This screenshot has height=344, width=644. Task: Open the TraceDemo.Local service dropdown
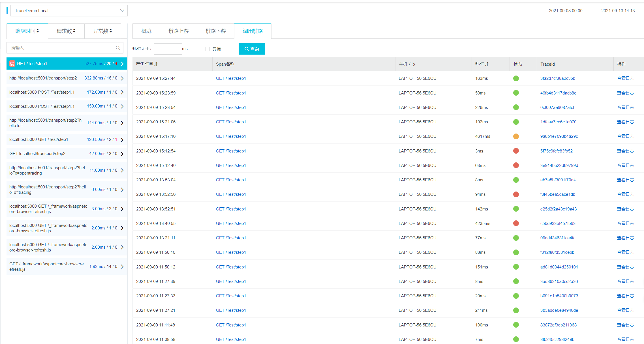coord(69,11)
